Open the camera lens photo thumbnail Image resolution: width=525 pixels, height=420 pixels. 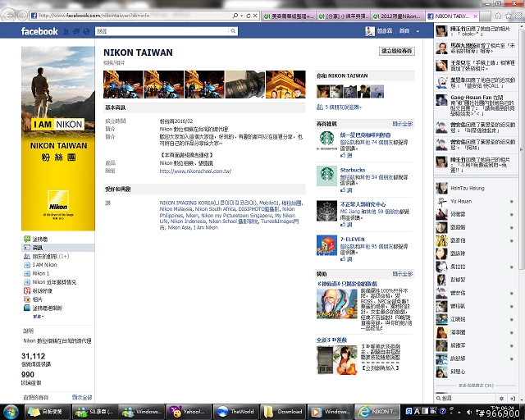(x=244, y=84)
